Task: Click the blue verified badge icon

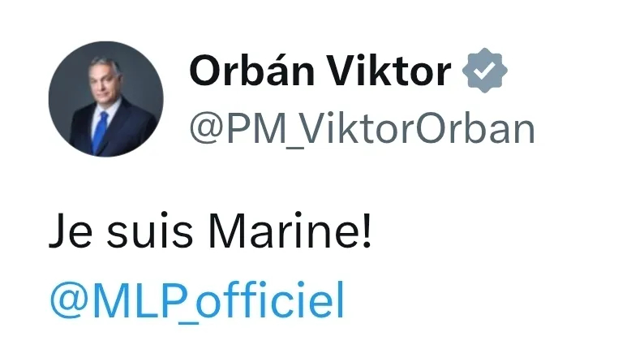Action: (485, 73)
